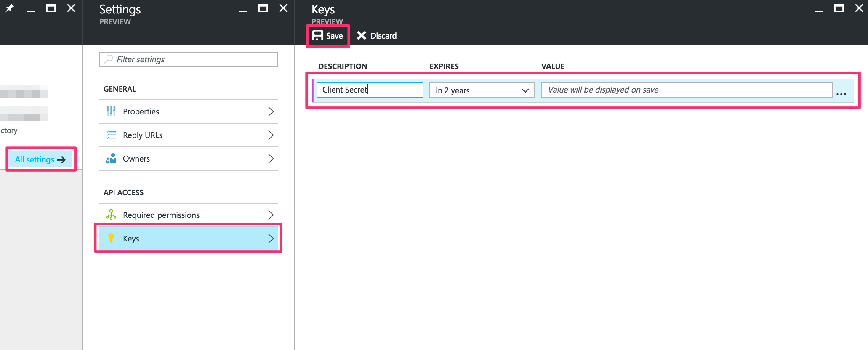Click the Properties sliders icon
This screenshot has width=868, height=350.
[x=111, y=111]
